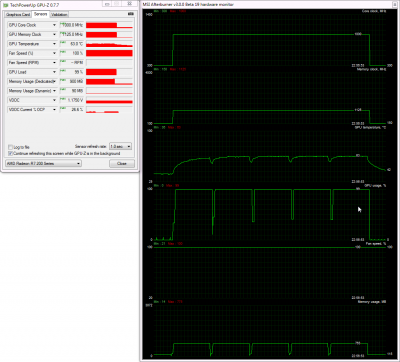Click the GPU Core Clock red history graph

[x=109, y=25]
